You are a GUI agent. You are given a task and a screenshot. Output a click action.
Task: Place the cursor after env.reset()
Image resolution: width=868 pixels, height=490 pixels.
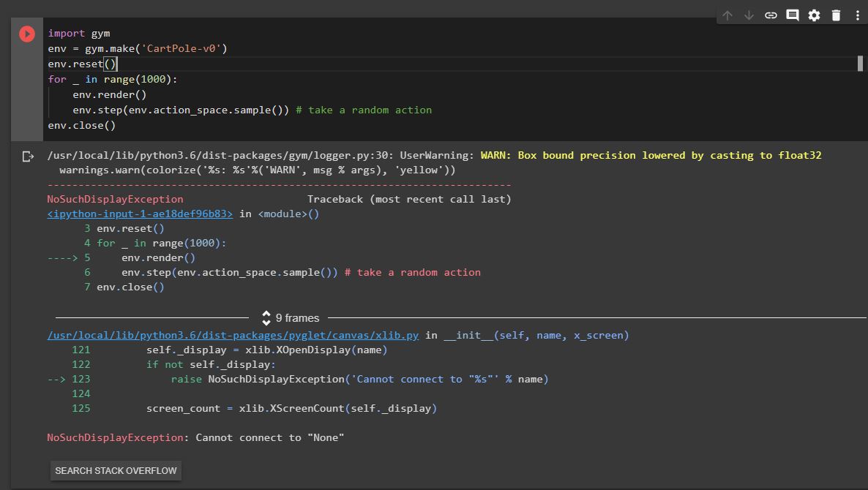click(117, 64)
